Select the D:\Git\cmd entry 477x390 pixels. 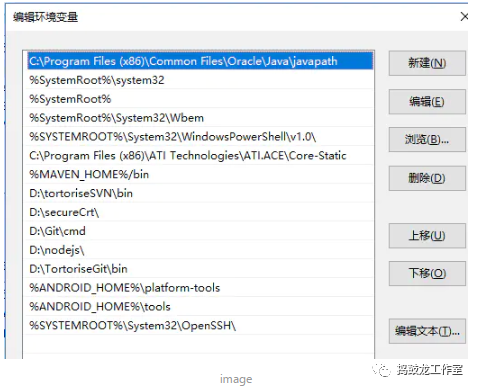point(200,231)
